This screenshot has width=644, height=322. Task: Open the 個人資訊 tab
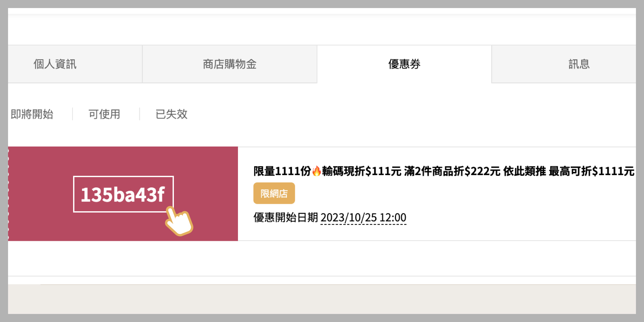[75, 64]
